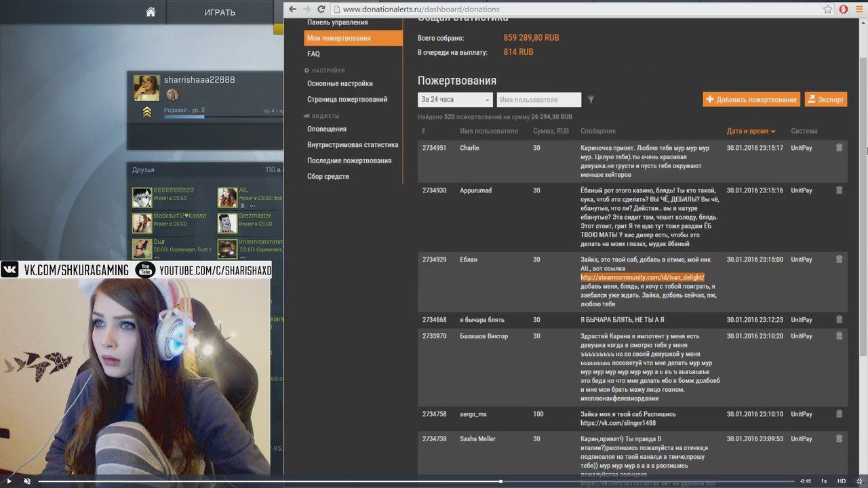Click the video player play button

point(9,481)
